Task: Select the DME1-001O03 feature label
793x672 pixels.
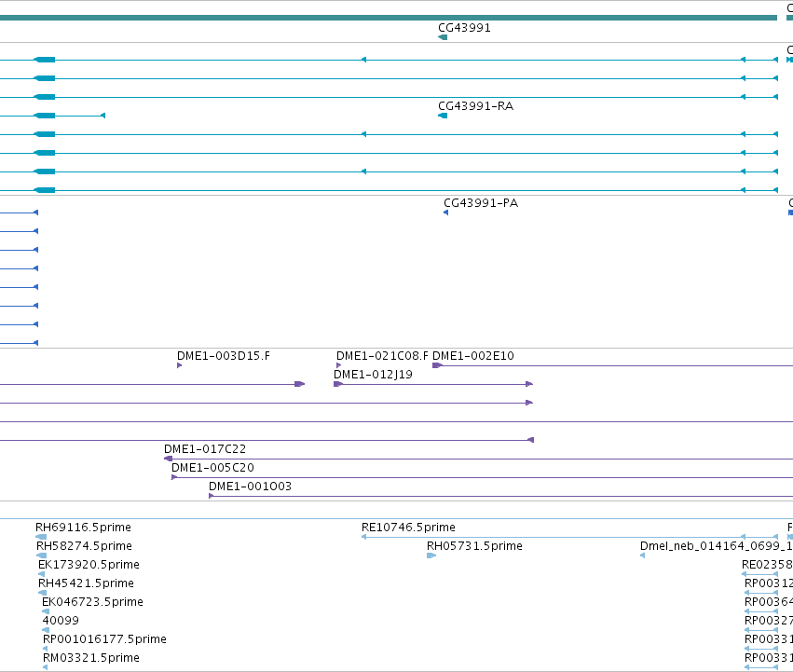Action: (251, 487)
